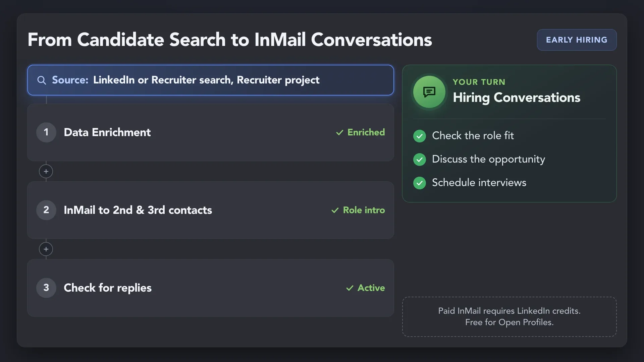Open the InMail to 2nd & 3rd contacts step
Image resolution: width=644 pixels, height=362 pixels.
tap(211, 210)
